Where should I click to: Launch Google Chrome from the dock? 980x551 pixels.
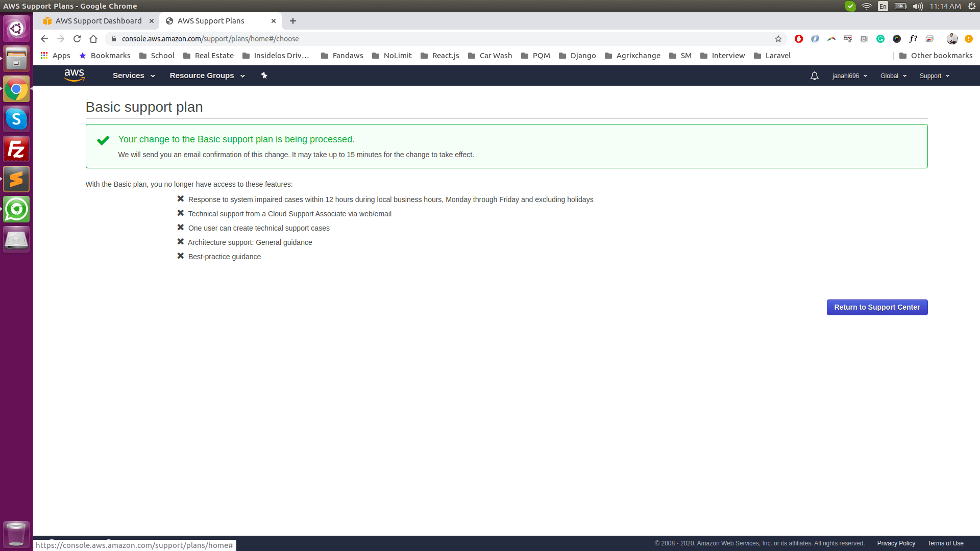tap(16, 89)
